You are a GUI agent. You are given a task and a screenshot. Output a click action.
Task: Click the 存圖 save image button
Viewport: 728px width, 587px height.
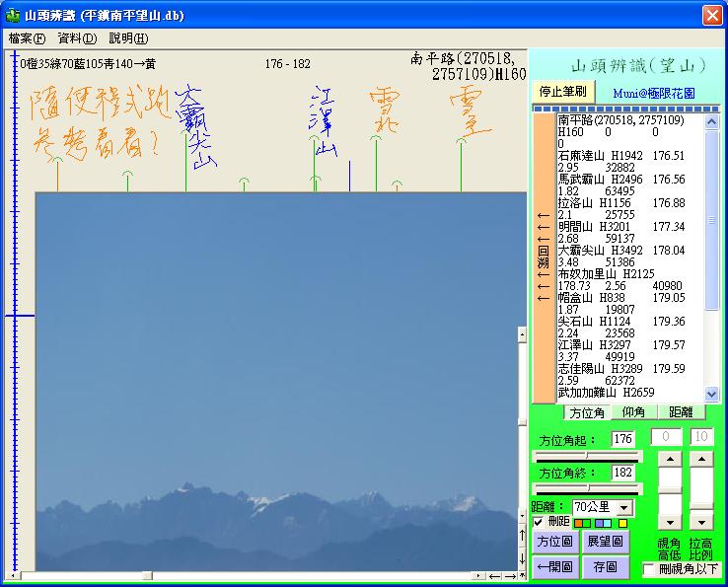click(606, 567)
